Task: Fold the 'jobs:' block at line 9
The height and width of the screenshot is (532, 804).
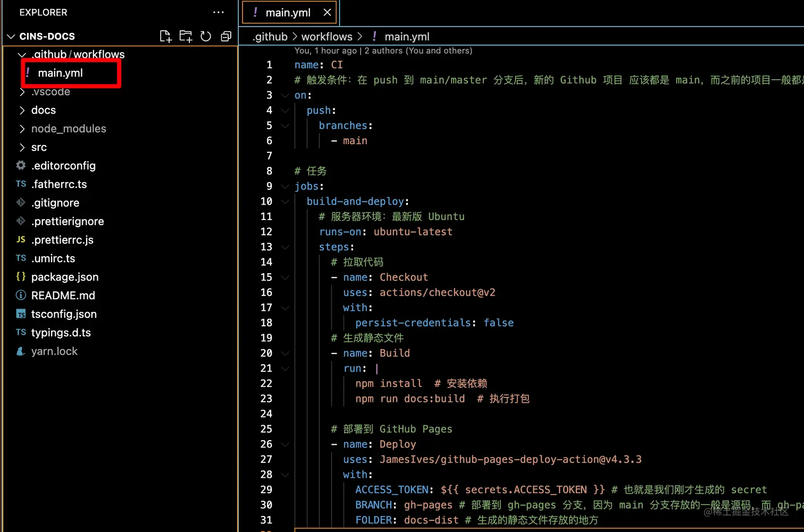Action: 285,186
